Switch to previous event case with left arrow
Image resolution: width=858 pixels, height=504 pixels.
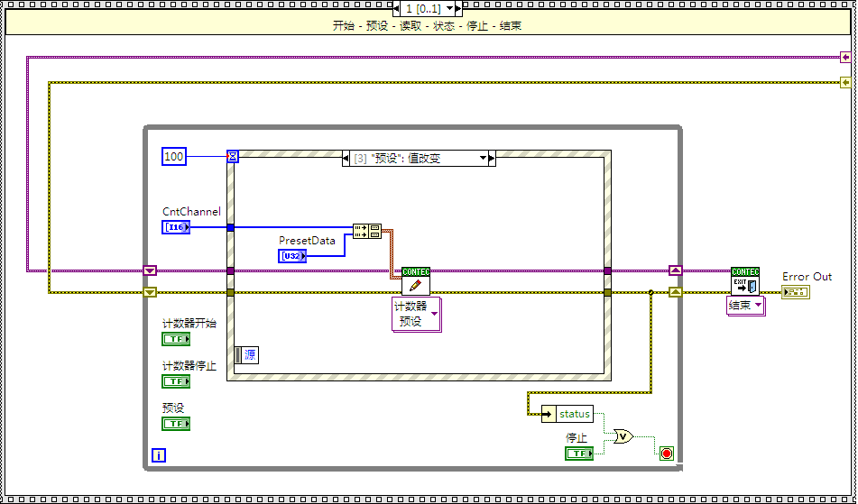click(347, 159)
